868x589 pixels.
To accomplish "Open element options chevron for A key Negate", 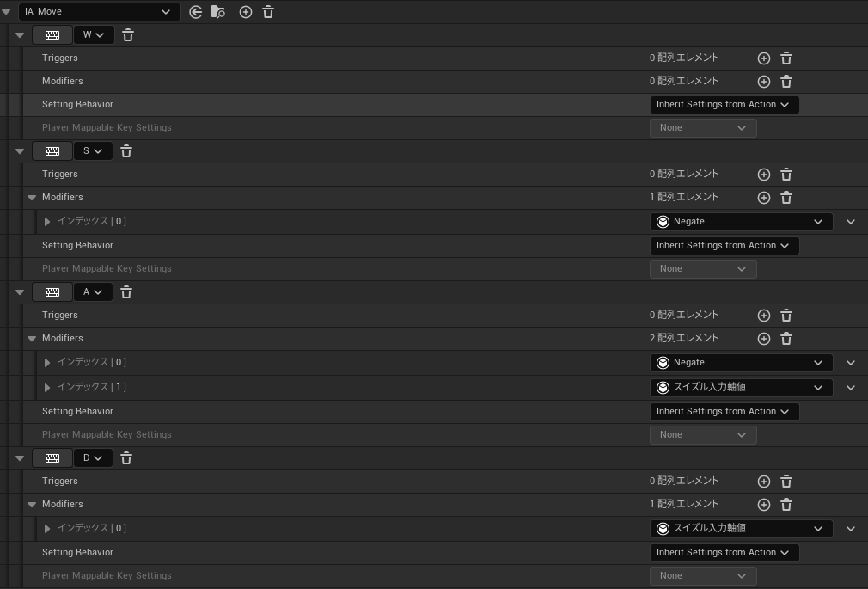I will tap(851, 363).
